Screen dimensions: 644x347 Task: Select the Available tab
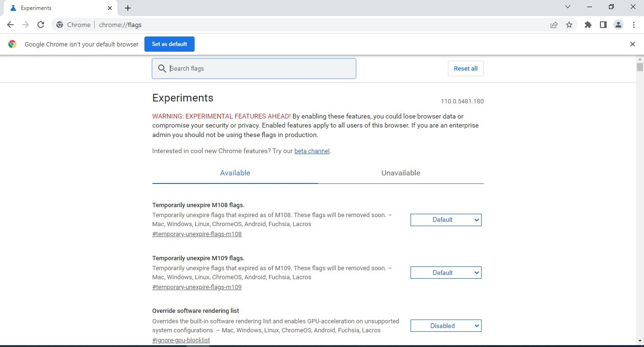point(235,173)
